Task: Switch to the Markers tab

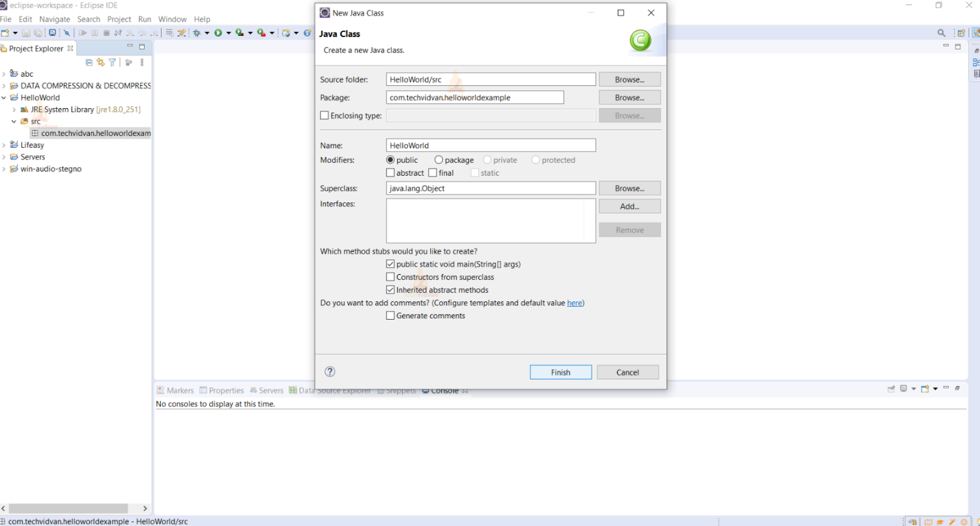Action: [175, 391]
